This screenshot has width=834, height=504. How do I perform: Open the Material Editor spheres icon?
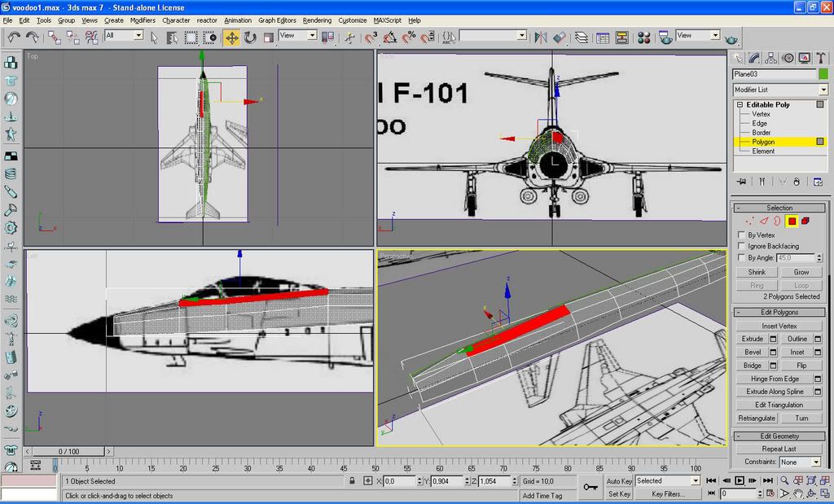pyautogui.click(x=643, y=37)
